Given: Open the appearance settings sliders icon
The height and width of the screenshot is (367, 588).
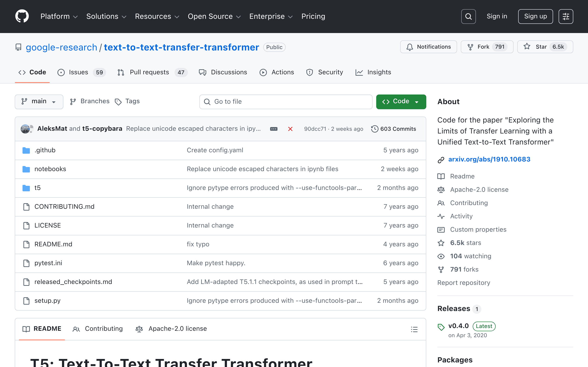Looking at the screenshot, I should tap(566, 17).
